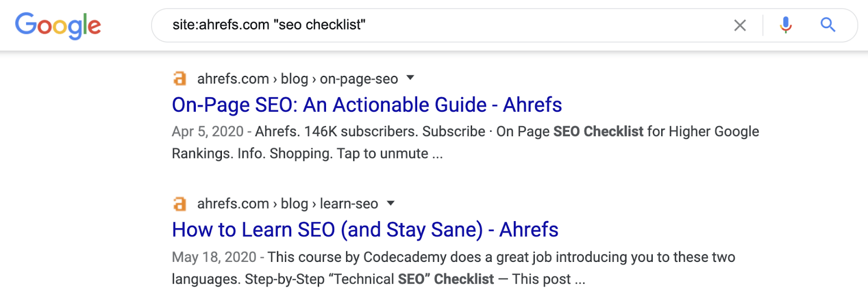Clear the search query with the X icon
868x303 pixels.
(x=740, y=25)
